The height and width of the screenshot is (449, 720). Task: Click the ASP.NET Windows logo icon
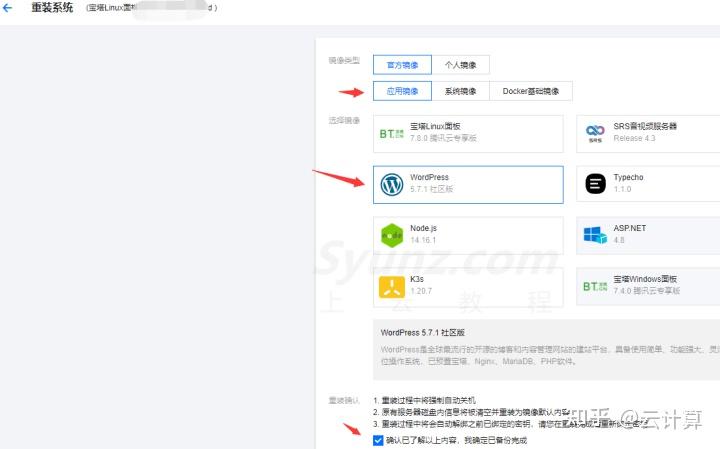595,235
